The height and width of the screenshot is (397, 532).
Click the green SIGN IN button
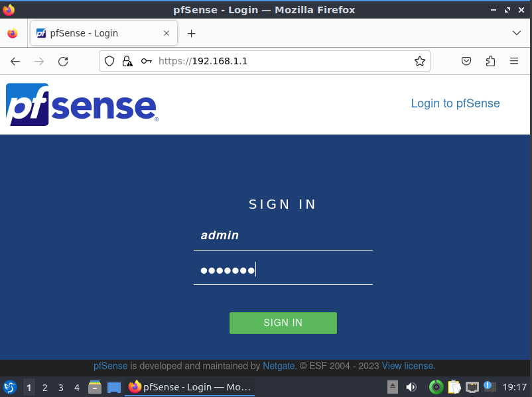coord(283,323)
